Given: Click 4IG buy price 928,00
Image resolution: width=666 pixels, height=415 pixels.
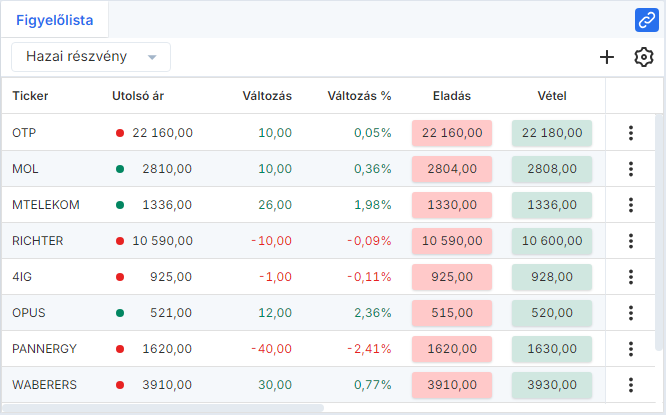Looking at the screenshot, I should point(552,277).
